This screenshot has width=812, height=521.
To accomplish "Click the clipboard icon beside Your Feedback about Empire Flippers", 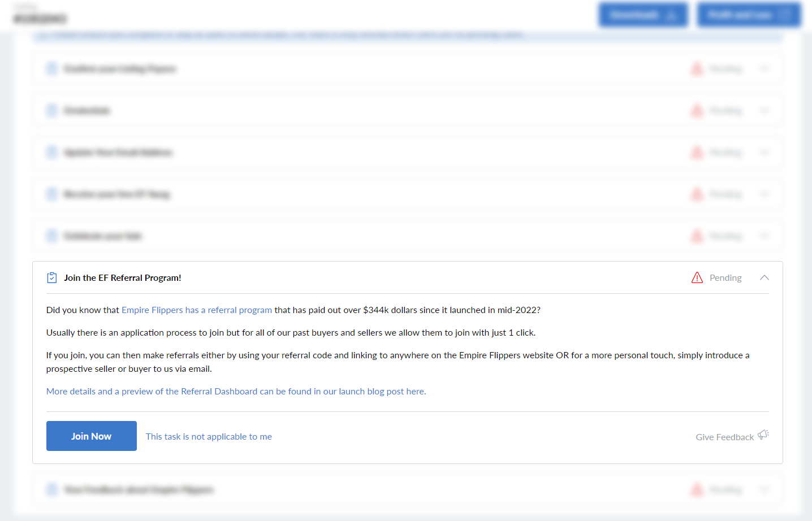I will coord(52,489).
